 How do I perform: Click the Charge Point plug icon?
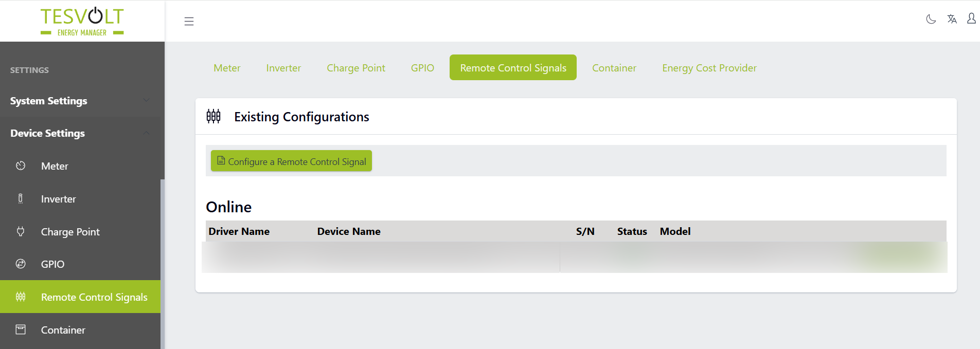pyautogui.click(x=21, y=232)
